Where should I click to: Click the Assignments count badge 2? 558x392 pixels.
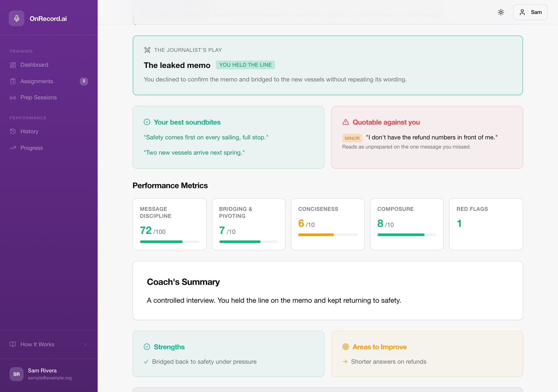(84, 81)
